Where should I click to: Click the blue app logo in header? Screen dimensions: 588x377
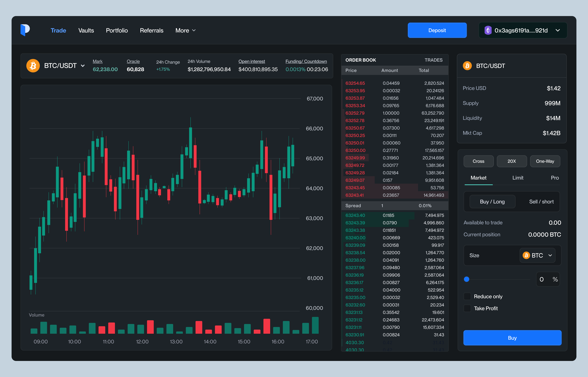pos(25,30)
